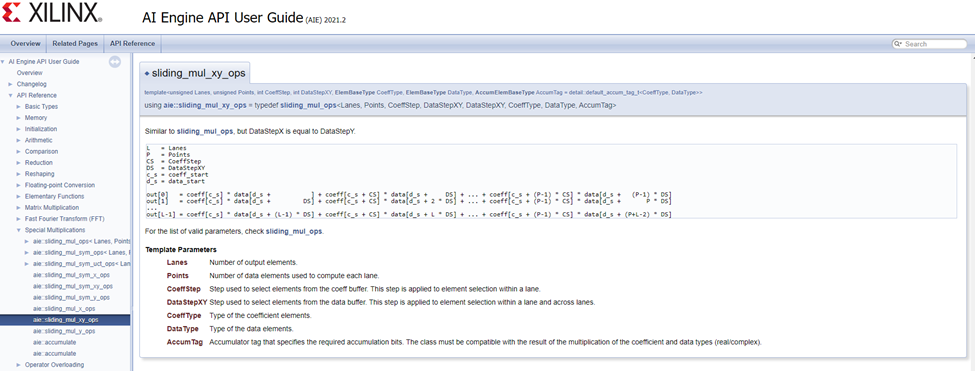The image size is (975, 371).
Task: Expand the Changelog tree node
Action: point(11,84)
